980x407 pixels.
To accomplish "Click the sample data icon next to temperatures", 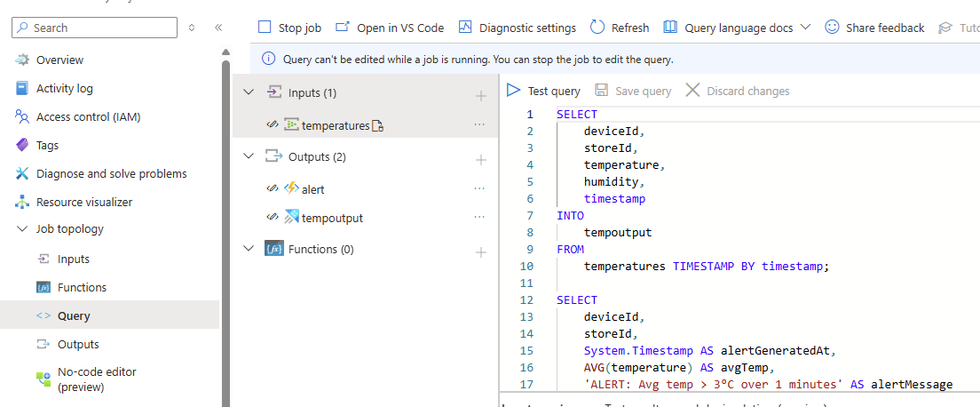I will [377, 126].
